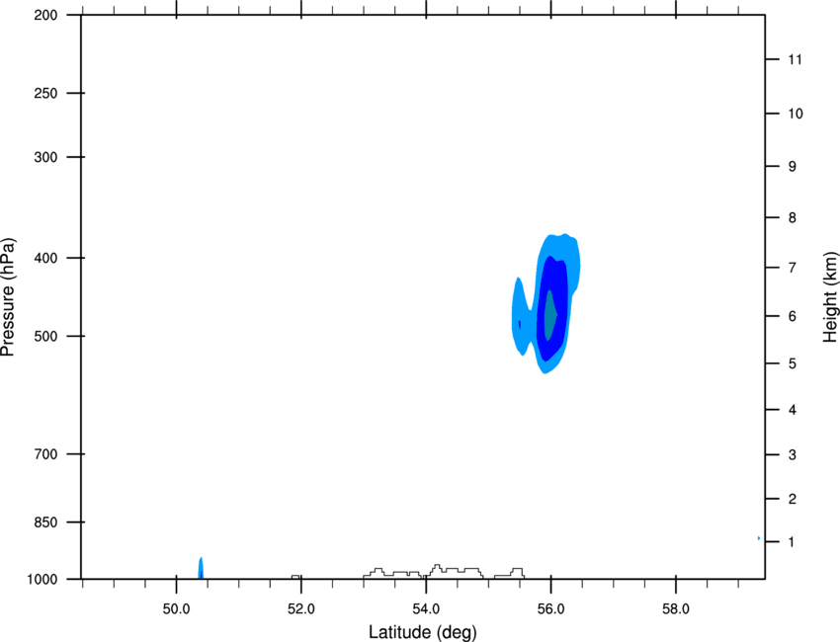The width and height of the screenshot is (840, 642).
Task: Select the 1000 pressure tick label
Action: click(42, 580)
